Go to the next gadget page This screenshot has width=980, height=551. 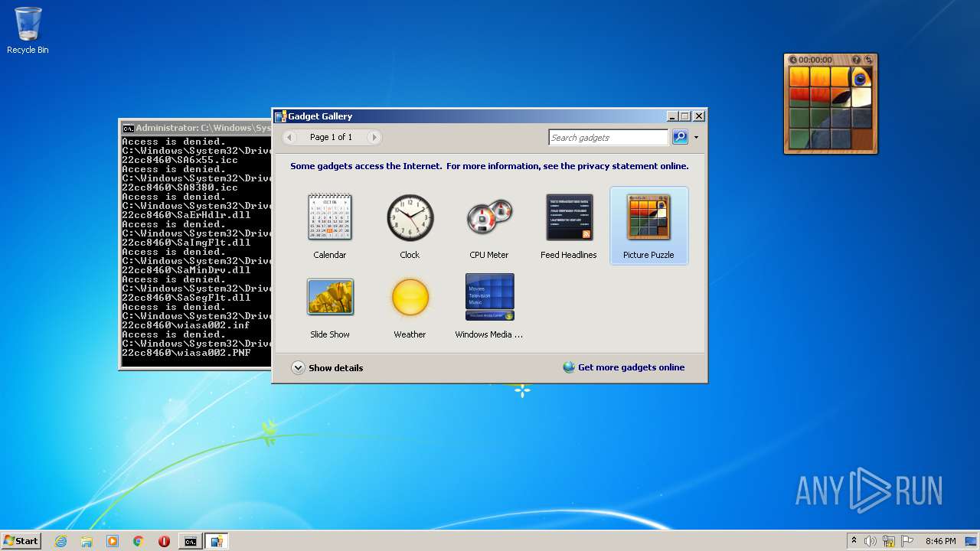click(x=374, y=137)
